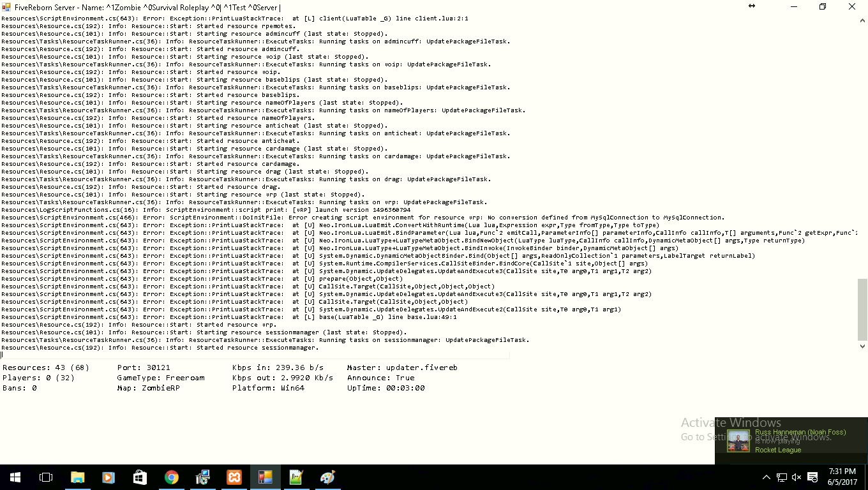Open the installer application pinned on the taskbar
The height and width of the screenshot is (490, 868).
[x=202, y=477]
